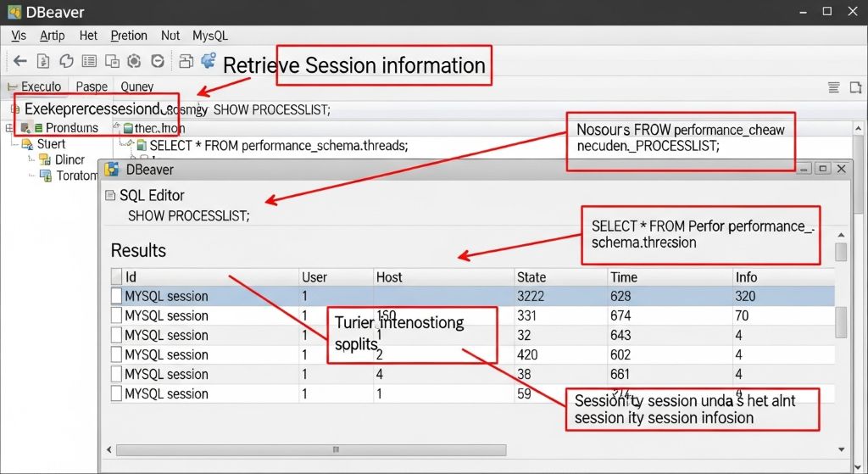
Task: Click the script document toolbar icon
Action: click(x=43, y=61)
